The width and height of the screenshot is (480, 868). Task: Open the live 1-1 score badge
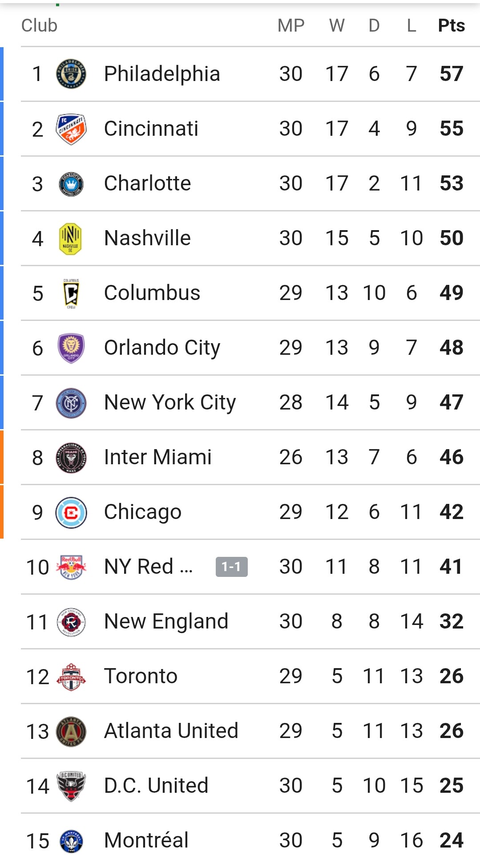pos(232,567)
